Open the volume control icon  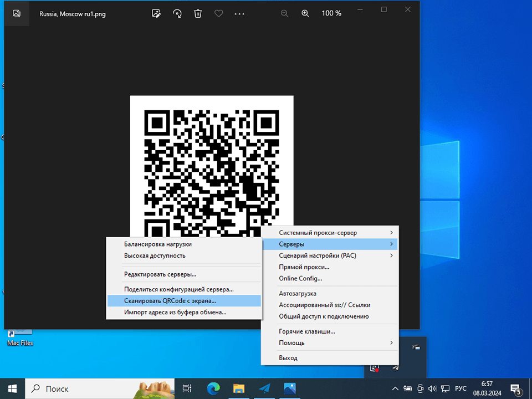tap(432, 388)
